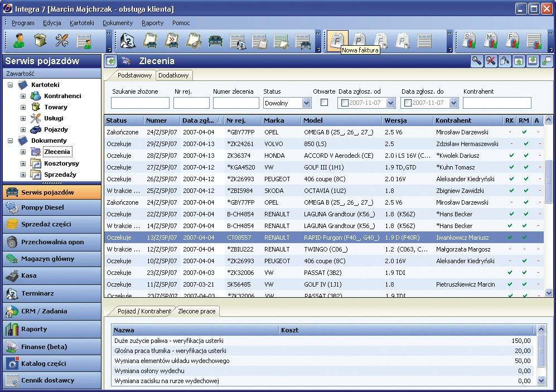
Task: Open the Kartoteki menu in the menu bar
Action: click(82, 23)
